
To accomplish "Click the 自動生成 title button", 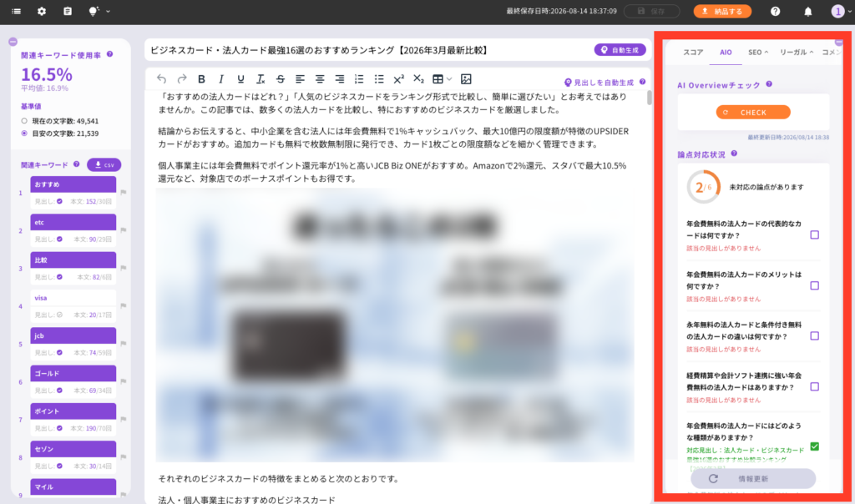I will [620, 50].
